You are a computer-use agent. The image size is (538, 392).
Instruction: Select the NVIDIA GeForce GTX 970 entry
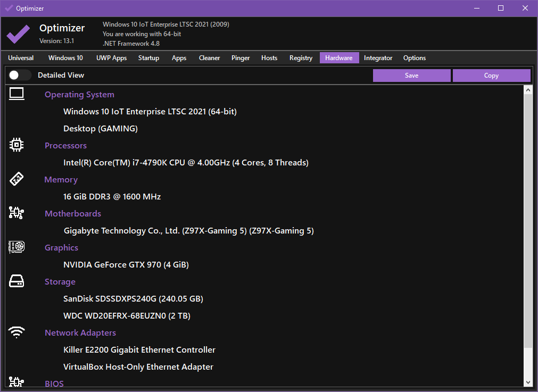126,265
